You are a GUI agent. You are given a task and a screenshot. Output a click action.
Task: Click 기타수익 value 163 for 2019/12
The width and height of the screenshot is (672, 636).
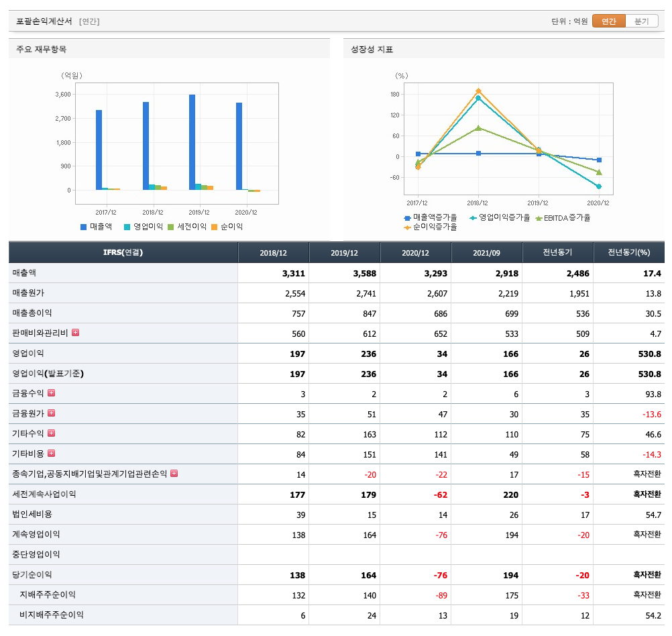(370, 435)
